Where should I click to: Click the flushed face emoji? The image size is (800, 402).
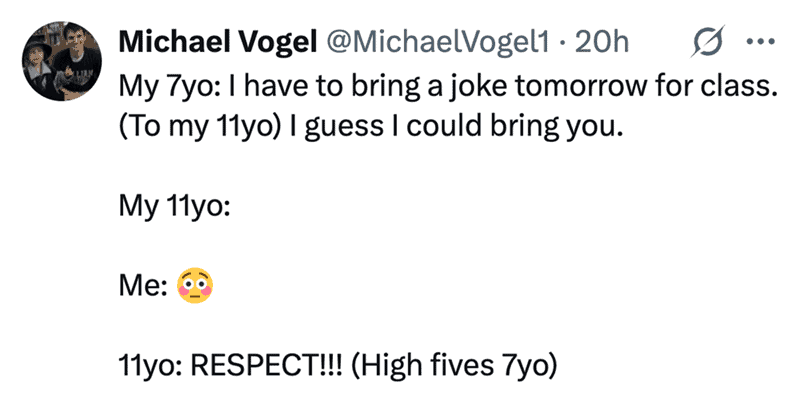(195, 285)
